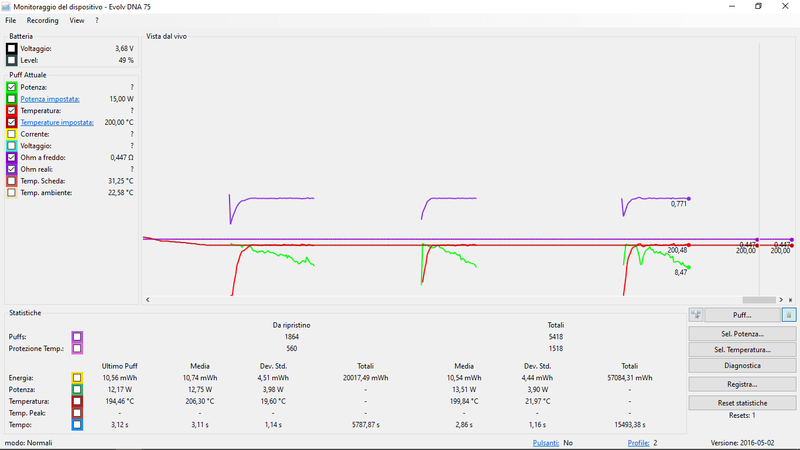Click the jump-to-end icon on chart scrollbar
This screenshot has width=800, height=450.
point(790,300)
